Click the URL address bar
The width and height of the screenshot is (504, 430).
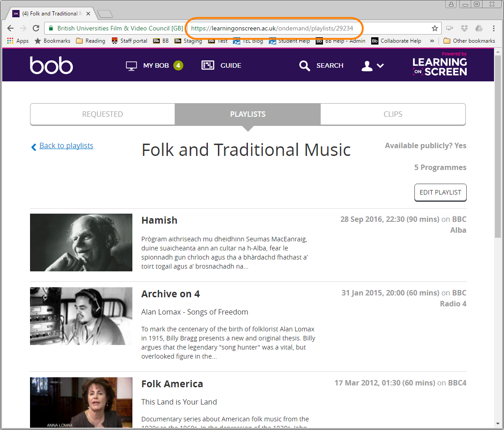click(x=272, y=28)
